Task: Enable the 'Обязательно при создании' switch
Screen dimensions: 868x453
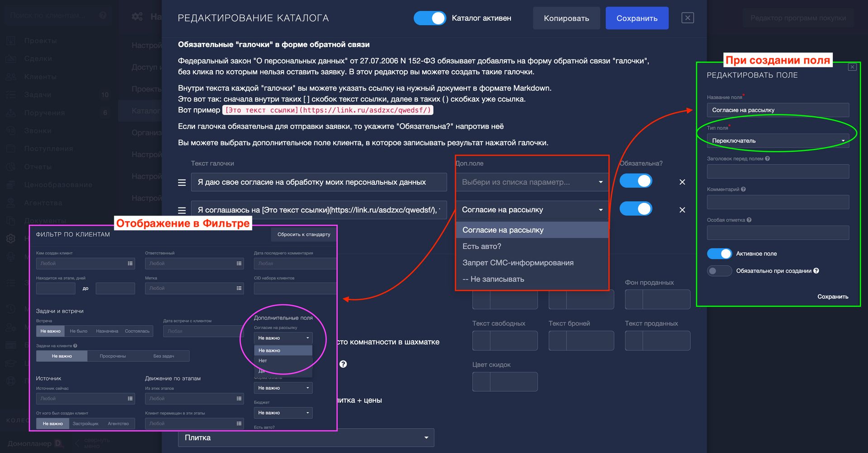Action: pyautogui.click(x=719, y=271)
